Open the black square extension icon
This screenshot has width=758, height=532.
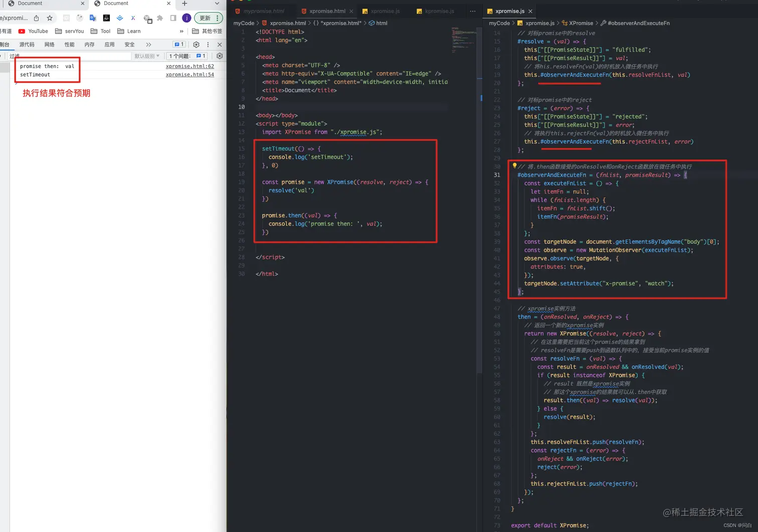(x=106, y=18)
